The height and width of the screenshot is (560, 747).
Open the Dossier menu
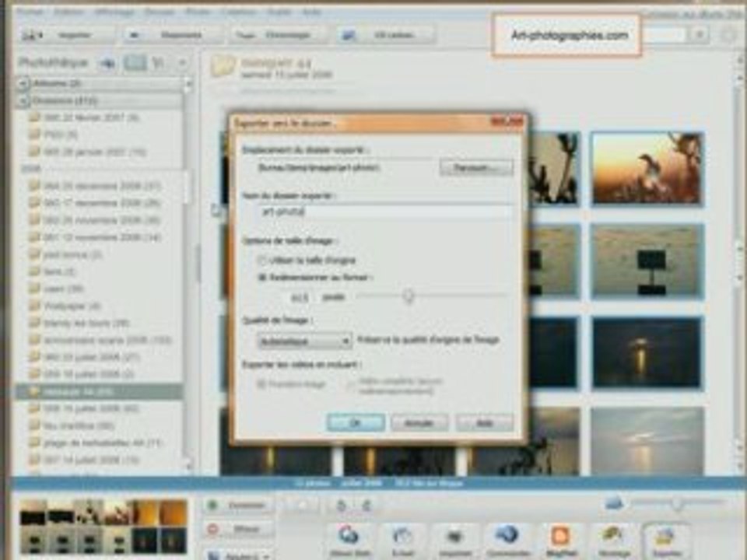pos(160,11)
